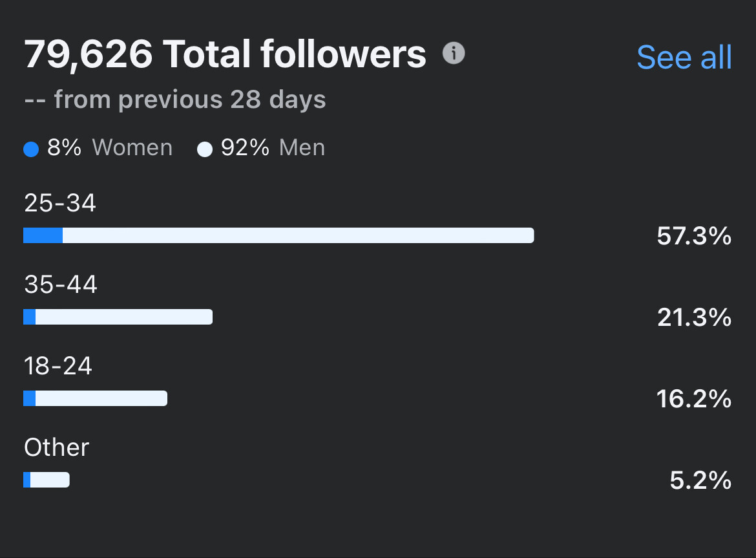The height and width of the screenshot is (558, 756).
Task: Select the 18-24 age group label
Action: click(58, 366)
